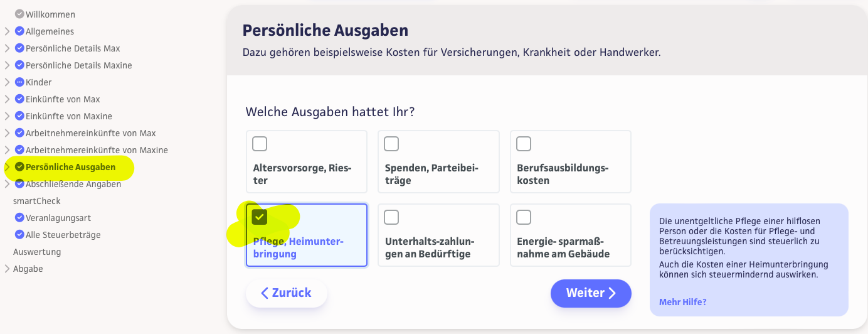Click the three-dots status icon beside Kinder
This screenshot has height=334, width=868.
pyautogui.click(x=19, y=82)
